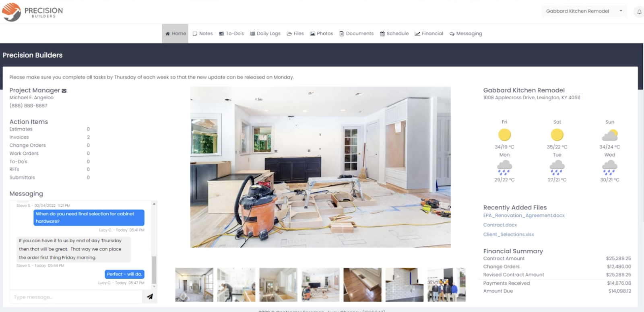Open the To-Do's tab

tap(231, 33)
